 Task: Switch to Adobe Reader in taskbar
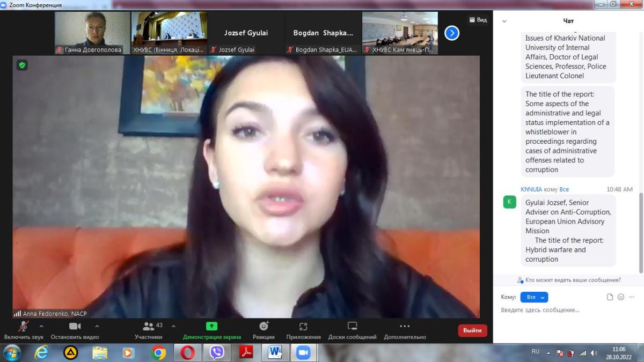point(246,352)
